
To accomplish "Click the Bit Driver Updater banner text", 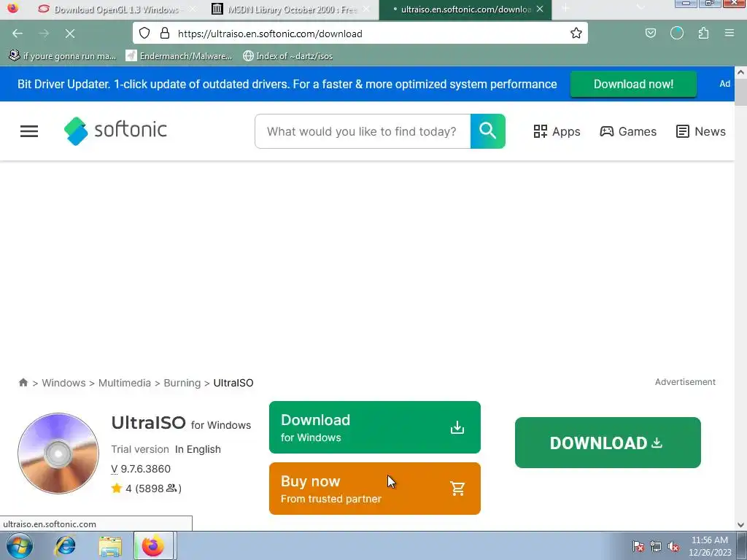I will click(x=287, y=85).
